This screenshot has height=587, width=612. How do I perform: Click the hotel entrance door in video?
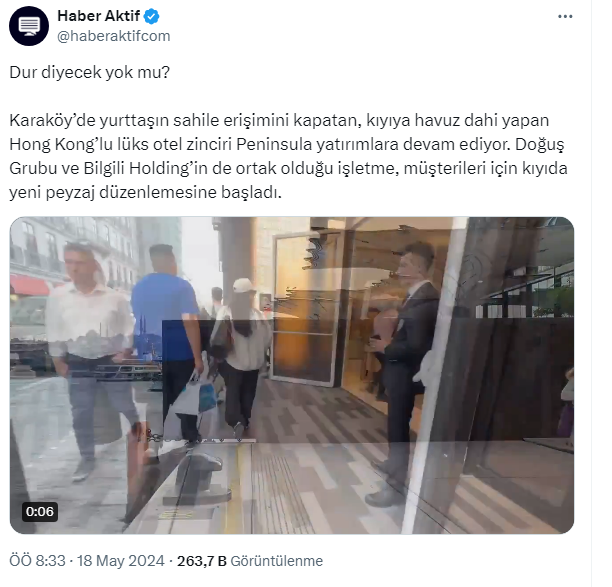click(x=306, y=308)
